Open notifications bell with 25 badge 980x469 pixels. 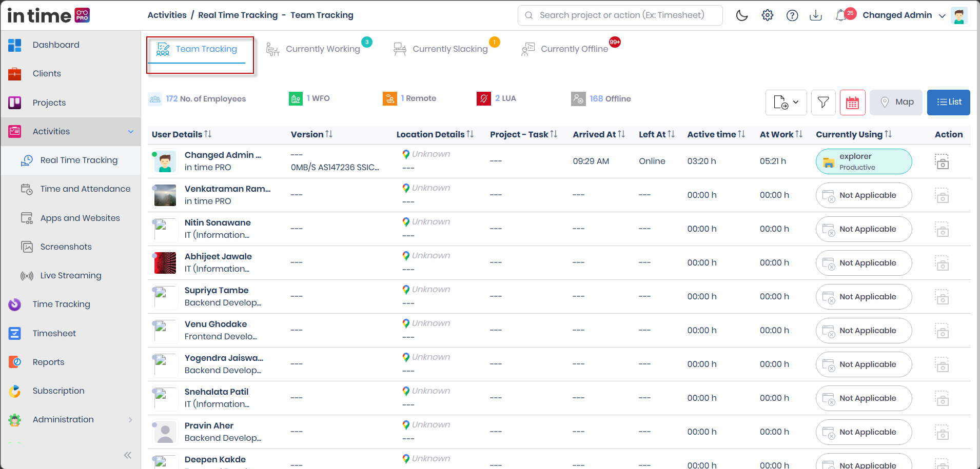pyautogui.click(x=845, y=15)
